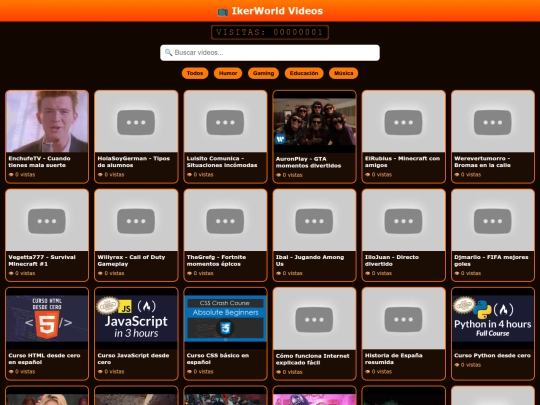Focus the Buscar videos search field
Image resolution: width=540 pixels, height=405 pixels.
coord(270,53)
